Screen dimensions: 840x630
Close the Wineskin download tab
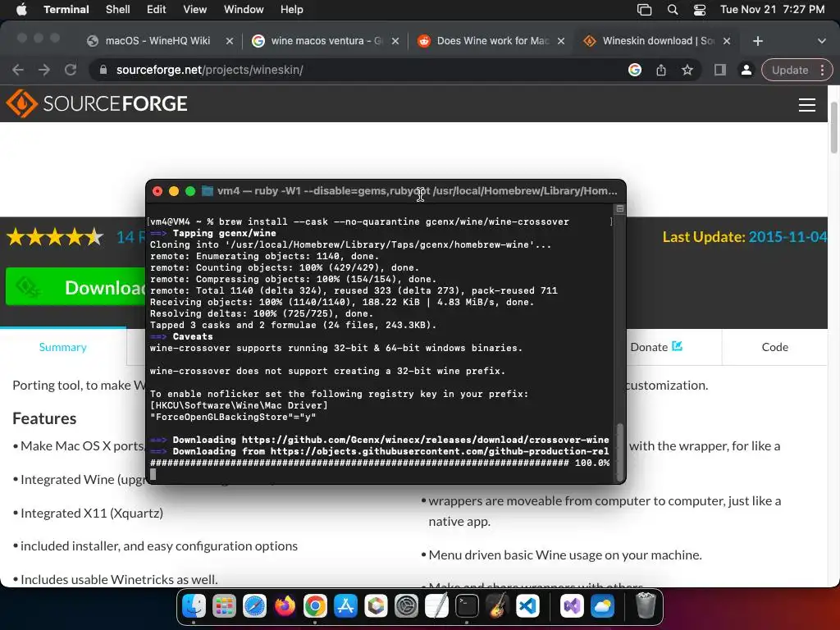tap(727, 41)
